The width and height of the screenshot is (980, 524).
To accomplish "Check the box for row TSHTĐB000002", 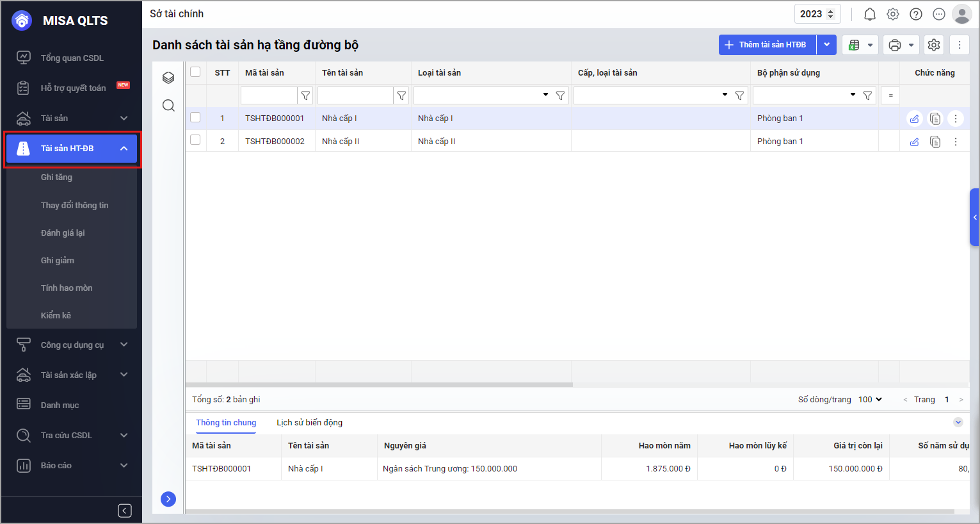I will click(195, 140).
